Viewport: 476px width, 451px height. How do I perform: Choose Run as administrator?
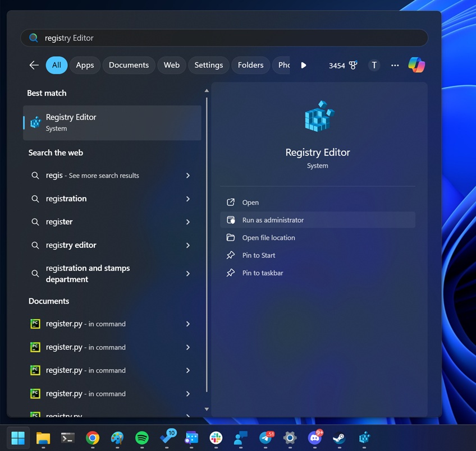[x=273, y=220]
